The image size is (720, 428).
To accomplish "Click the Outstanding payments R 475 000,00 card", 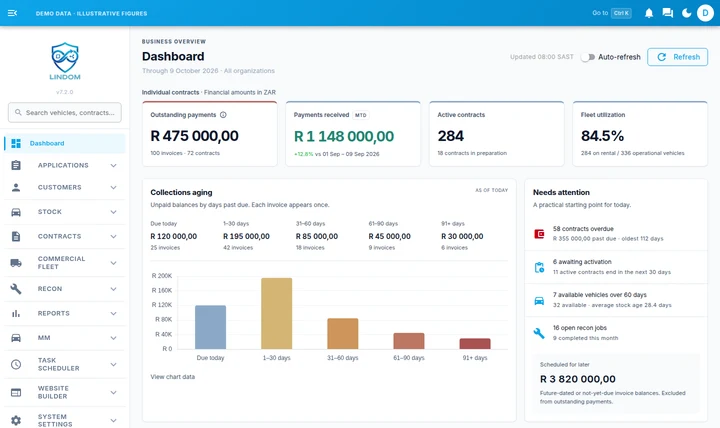I will coord(209,134).
